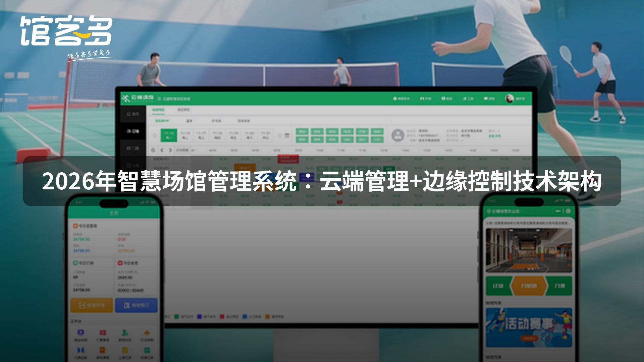644x362 pixels.
Task: Switch to the second tab next to active tab
Action: click(183, 110)
